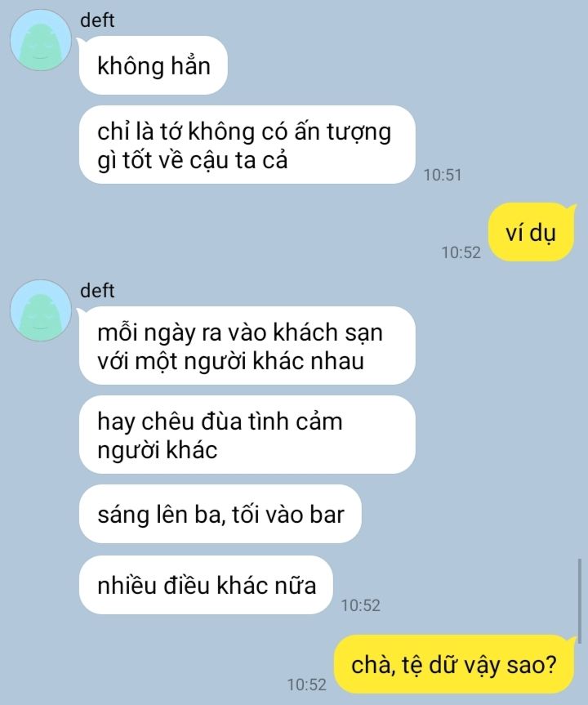Image resolution: width=588 pixels, height=705 pixels.
Task: Select the 'mỗi ngày ra vào khách sạn' bubble
Action: [247, 346]
